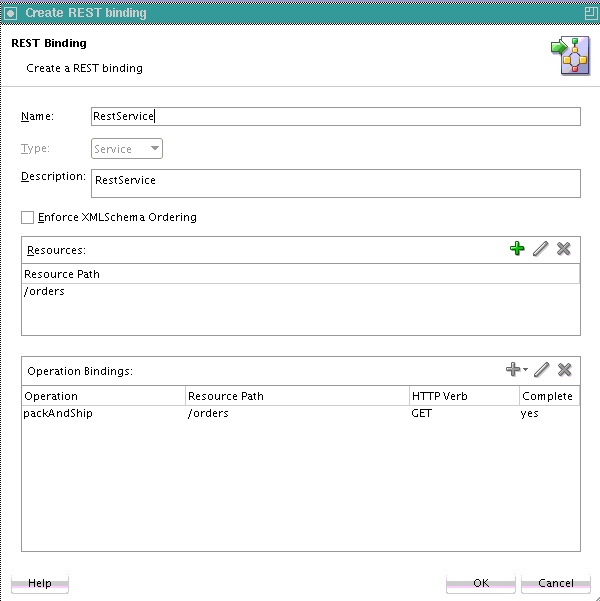Cancel the REST binding dialog

click(x=556, y=583)
